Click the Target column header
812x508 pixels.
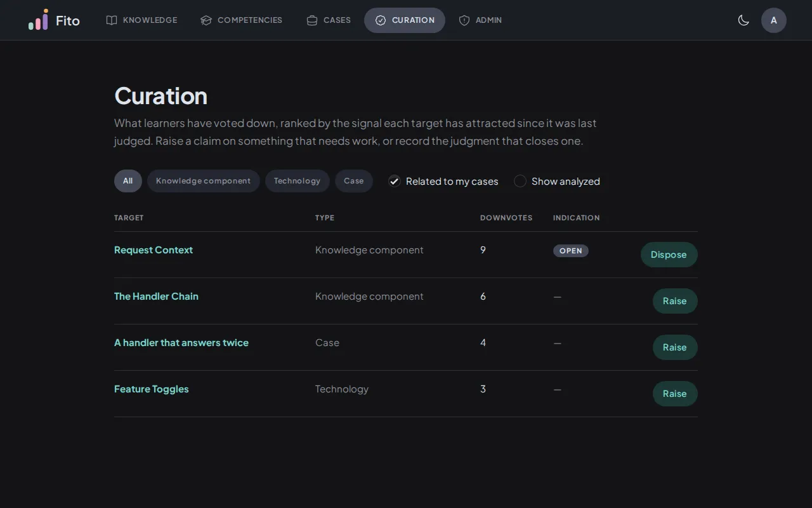pyautogui.click(x=129, y=218)
